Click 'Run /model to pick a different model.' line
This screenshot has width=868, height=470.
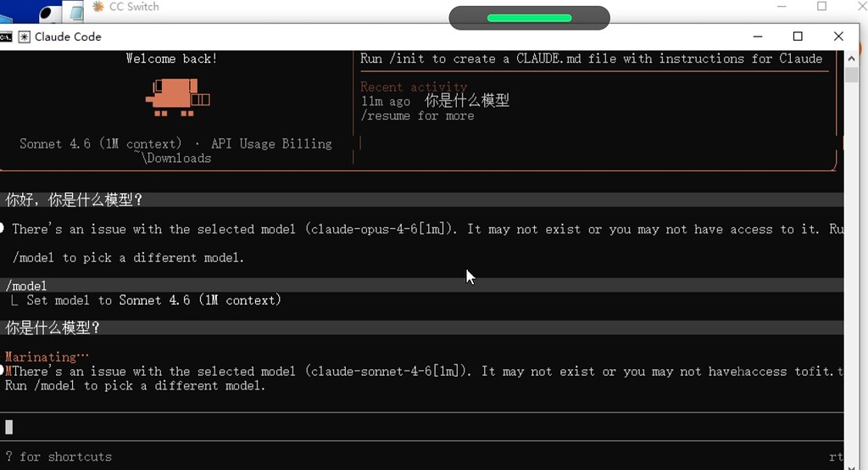click(135, 386)
